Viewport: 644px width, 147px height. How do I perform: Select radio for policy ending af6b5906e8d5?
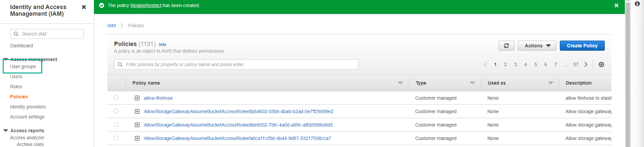[116, 125]
